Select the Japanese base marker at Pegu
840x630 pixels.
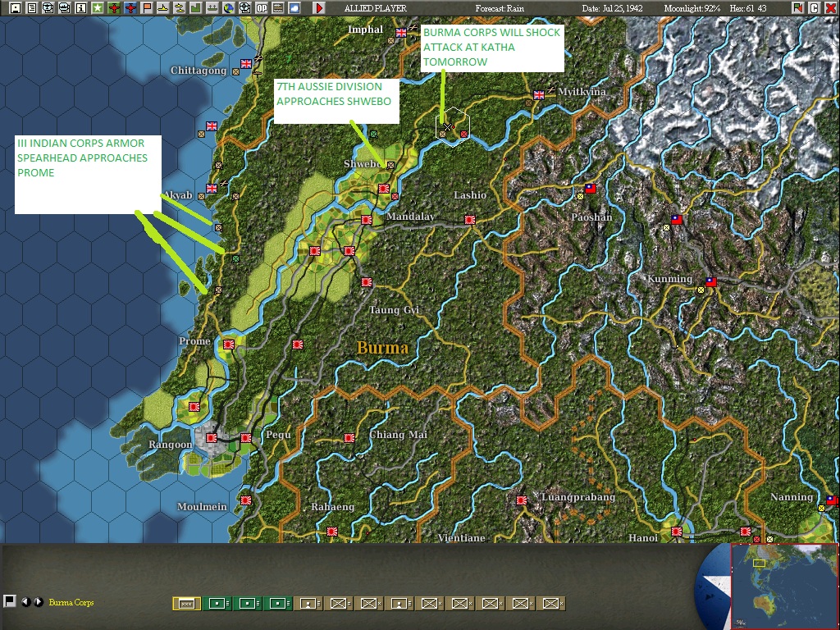point(246,438)
